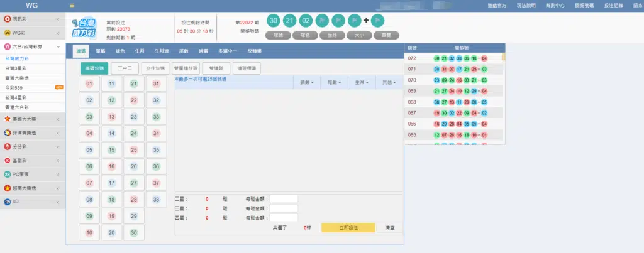Image resolution: width=644 pixels, height=253 pixels.
Task: Select number ball 01 in grid
Action: (89, 83)
